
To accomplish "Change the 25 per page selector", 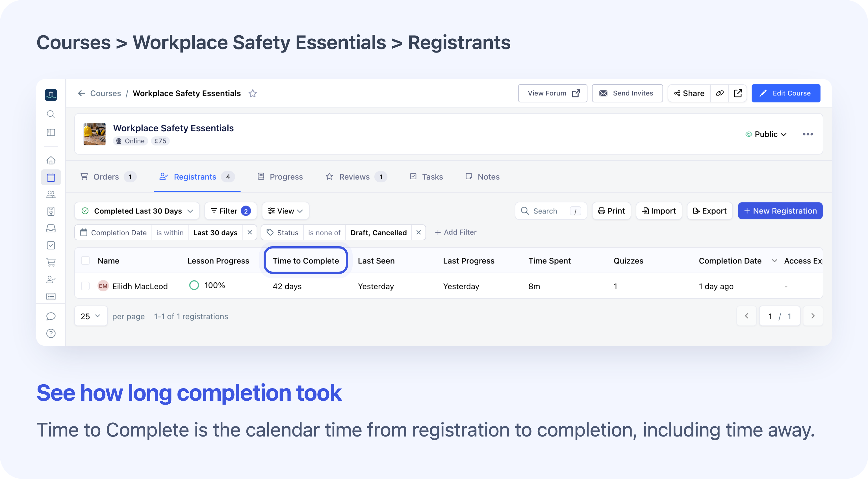I will click(x=91, y=317).
